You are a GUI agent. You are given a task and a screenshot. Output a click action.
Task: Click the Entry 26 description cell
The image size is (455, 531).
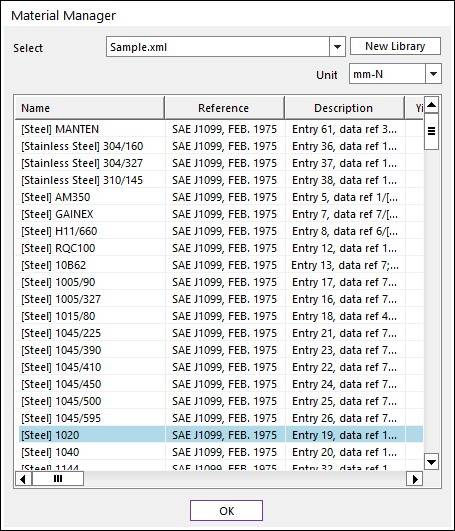click(344, 418)
